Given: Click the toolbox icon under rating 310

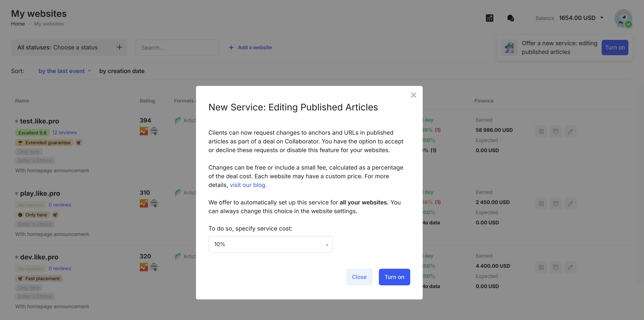Looking at the screenshot, I should point(154,204).
